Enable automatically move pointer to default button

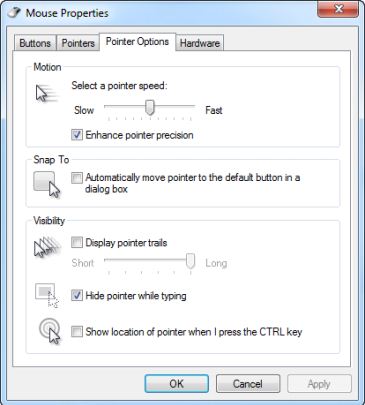coord(77,178)
